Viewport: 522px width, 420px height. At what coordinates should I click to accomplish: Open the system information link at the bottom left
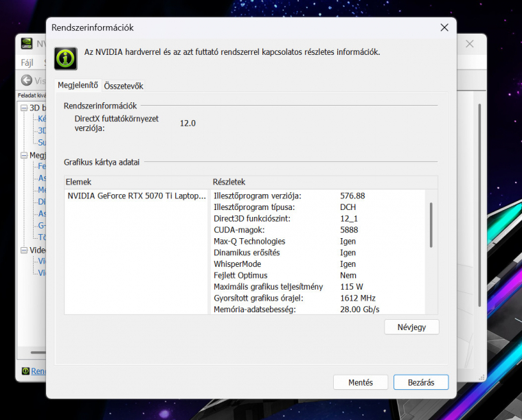coord(38,371)
